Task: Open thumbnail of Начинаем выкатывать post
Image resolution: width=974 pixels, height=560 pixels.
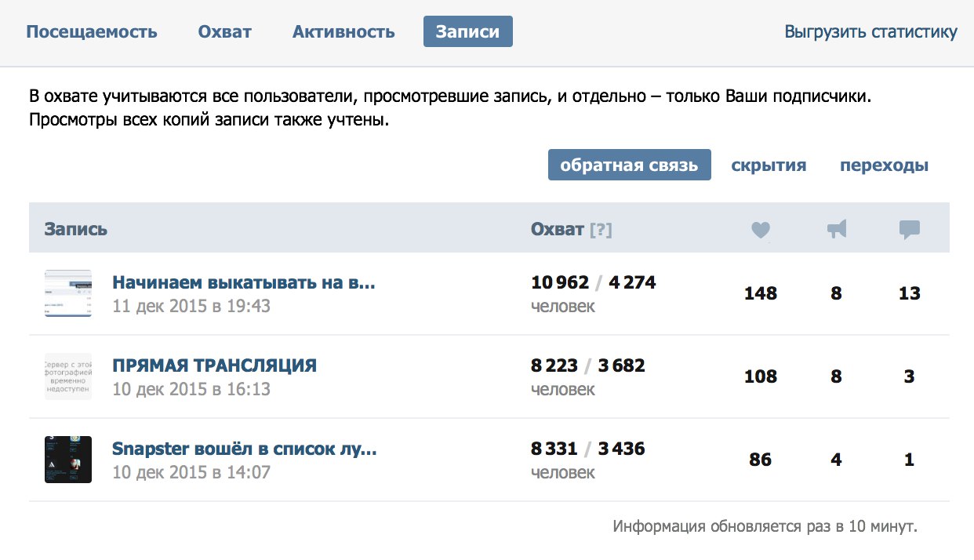Action: point(68,293)
